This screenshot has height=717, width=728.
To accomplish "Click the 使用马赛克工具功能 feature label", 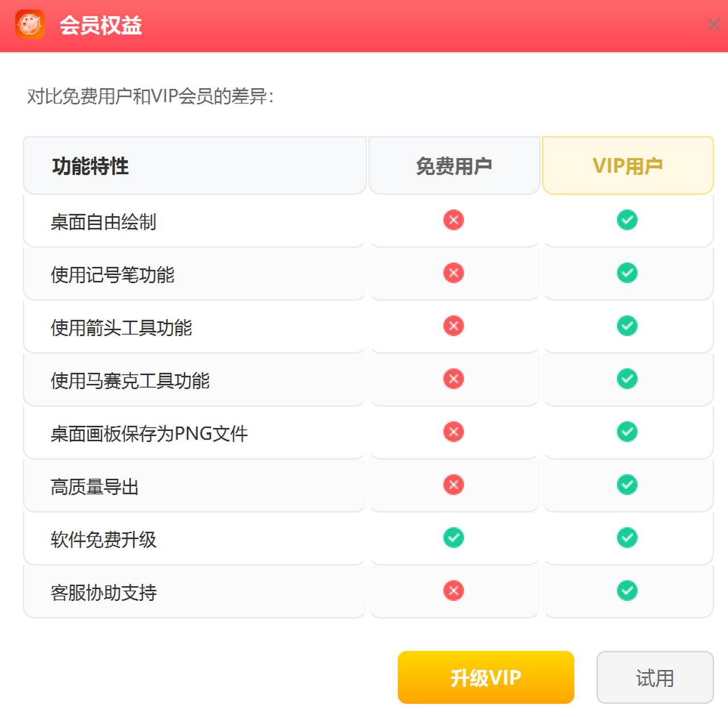I will (x=130, y=381).
